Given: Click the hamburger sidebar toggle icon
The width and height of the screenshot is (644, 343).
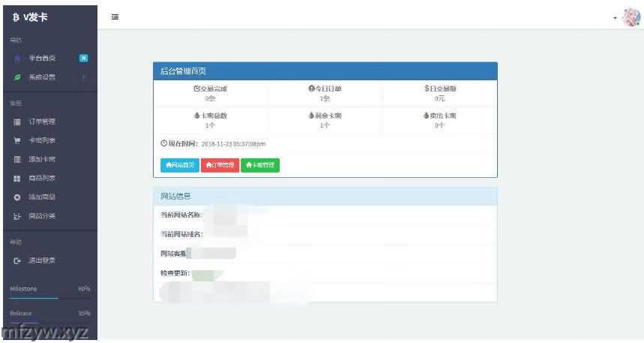Looking at the screenshot, I should [114, 17].
